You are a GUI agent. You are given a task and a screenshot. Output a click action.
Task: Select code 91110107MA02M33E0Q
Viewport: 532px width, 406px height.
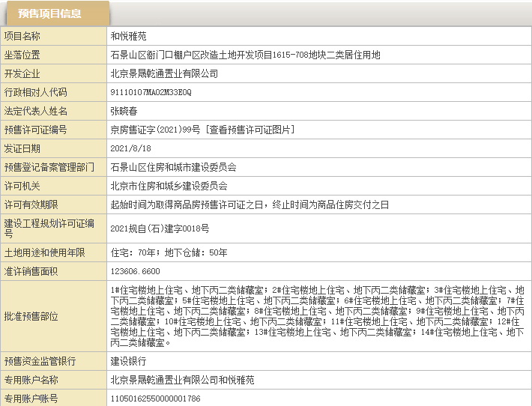click(151, 92)
